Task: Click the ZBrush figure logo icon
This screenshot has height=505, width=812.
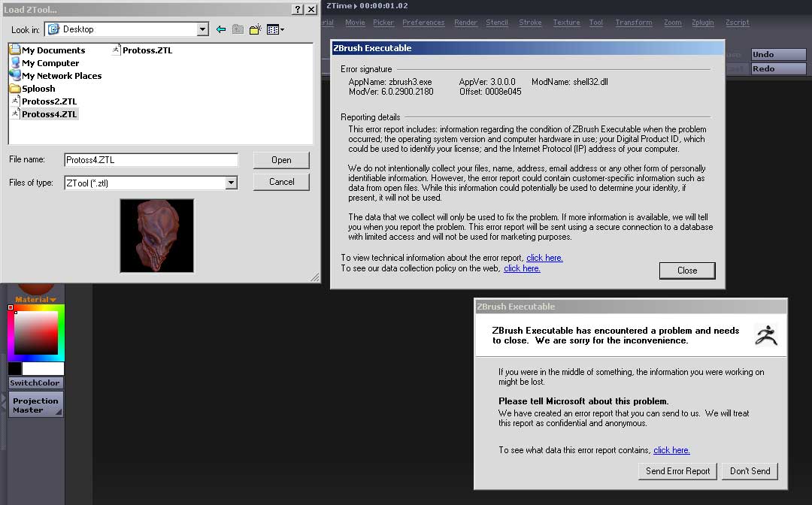Action: click(x=766, y=334)
